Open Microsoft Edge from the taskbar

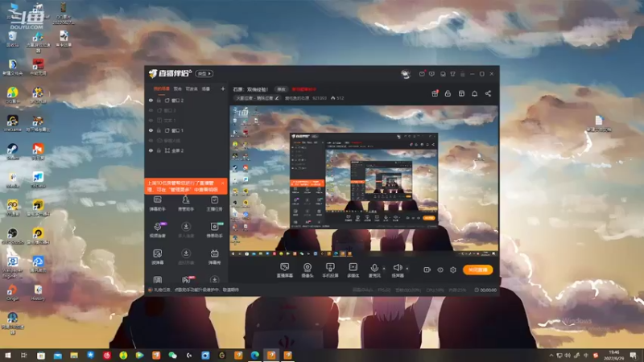[x=254, y=355]
